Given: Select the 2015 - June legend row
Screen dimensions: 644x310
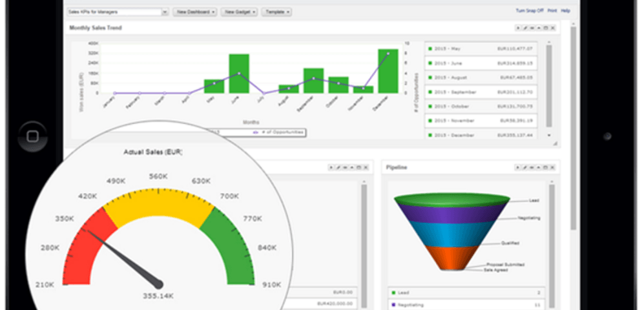Looking at the screenshot, I should tap(481, 63).
